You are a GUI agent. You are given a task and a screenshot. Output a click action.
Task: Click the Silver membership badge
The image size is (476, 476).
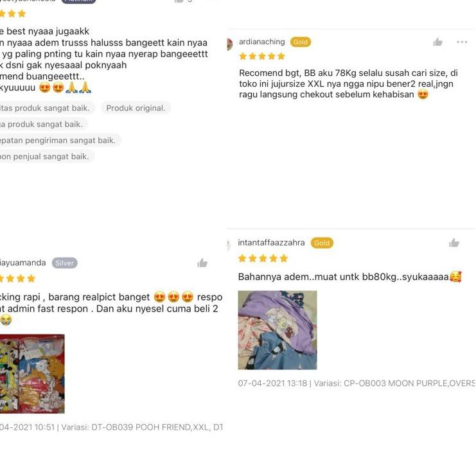click(x=64, y=263)
